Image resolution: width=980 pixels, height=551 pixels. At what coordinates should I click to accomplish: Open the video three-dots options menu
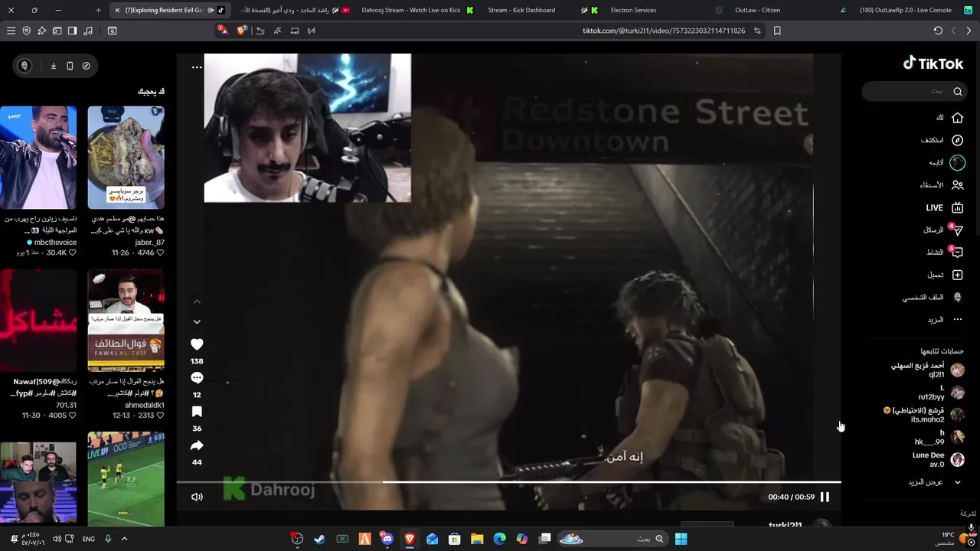coord(197,67)
